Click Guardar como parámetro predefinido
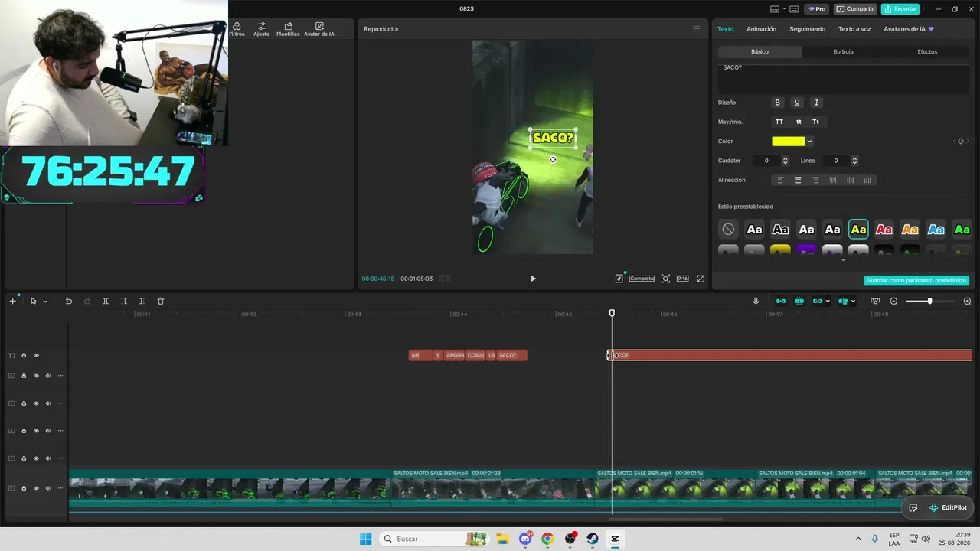 [x=916, y=281]
